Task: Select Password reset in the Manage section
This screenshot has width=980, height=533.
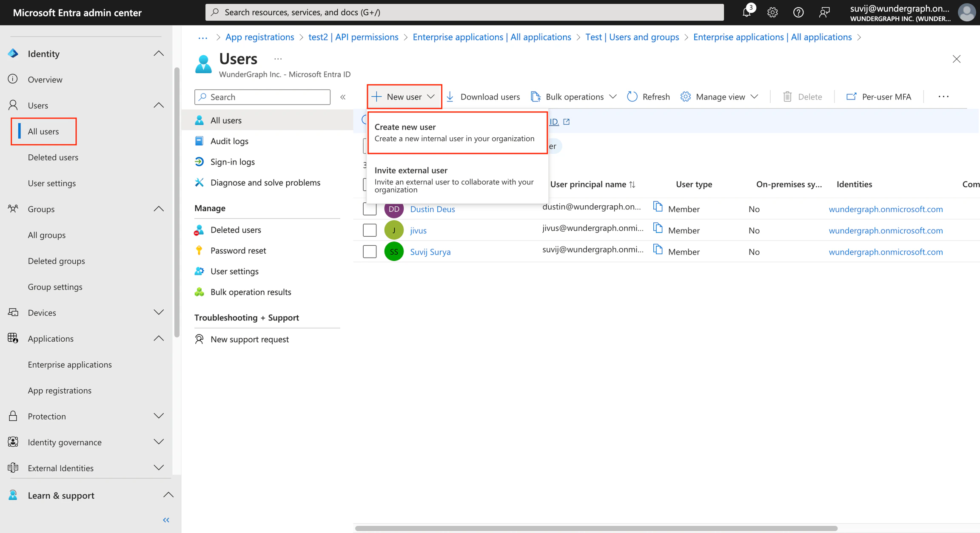Action: 238,250
